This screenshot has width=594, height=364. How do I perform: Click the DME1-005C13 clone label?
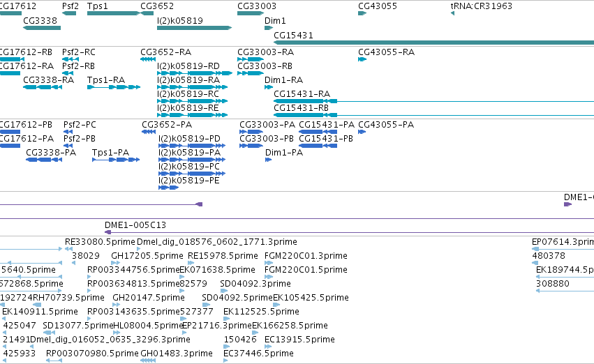click(x=135, y=225)
